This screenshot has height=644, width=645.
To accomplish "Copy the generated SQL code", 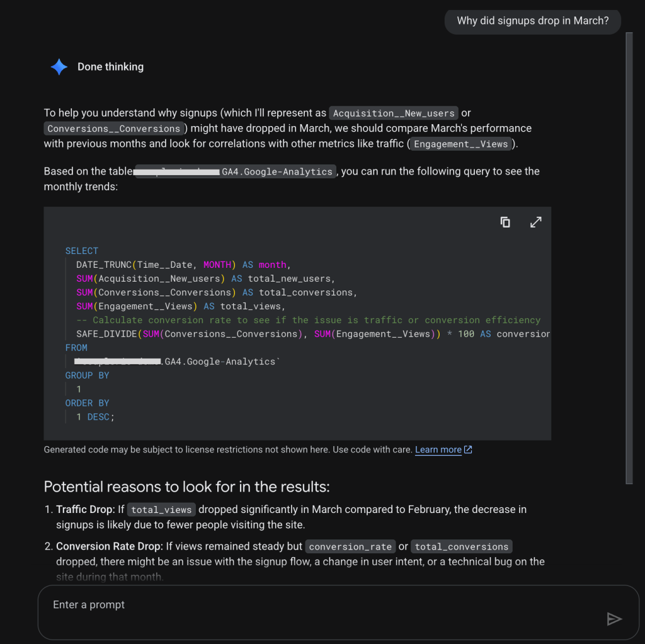I will point(505,222).
